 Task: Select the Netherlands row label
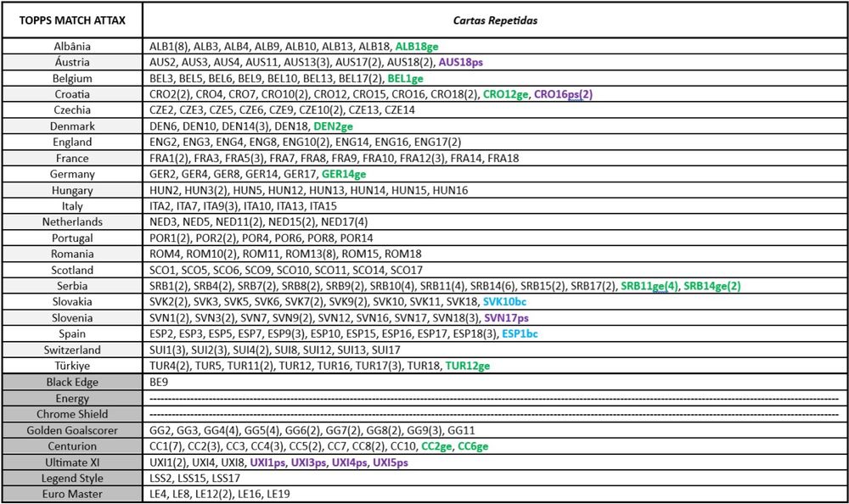72,222
